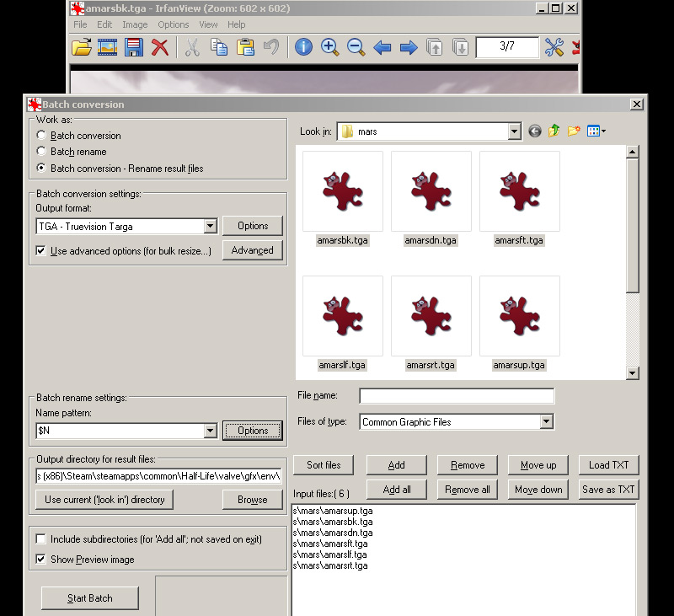Expand the Output format dropdown
674x616 pixels.
click(210, 226)
